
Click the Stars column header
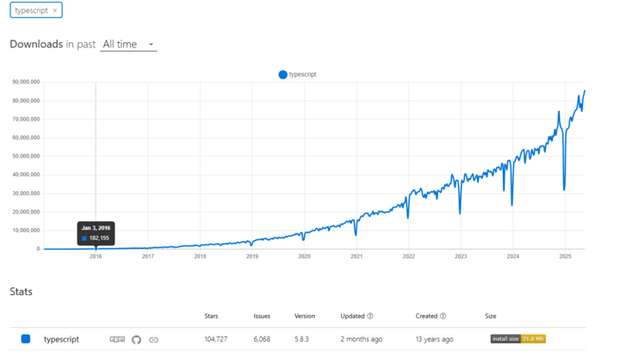coord(211,316)
